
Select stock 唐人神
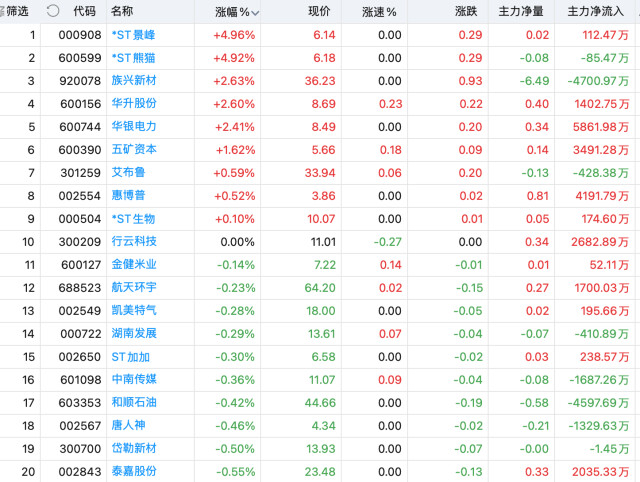tap(127, 425)
